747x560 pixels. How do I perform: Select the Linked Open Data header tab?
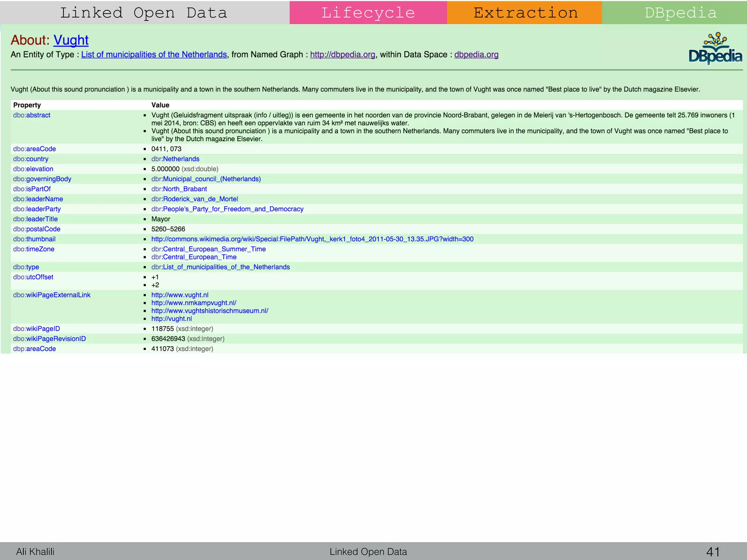(145, 13)
